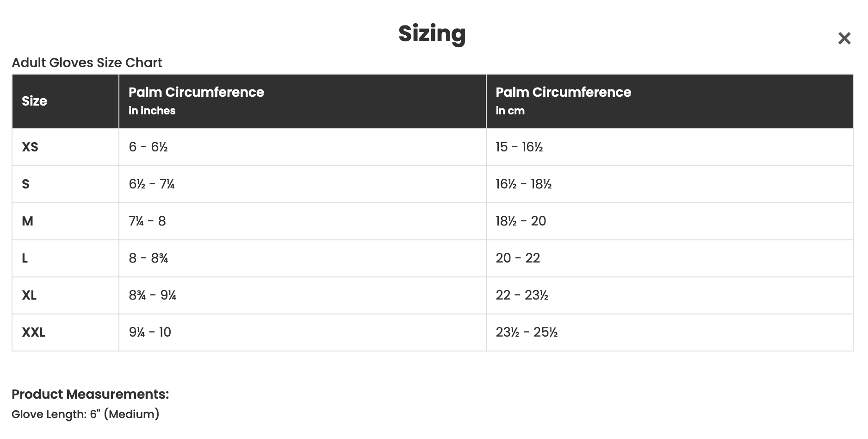
Task: Click the Palm Circumference in cm header
Action: (563, 100)
